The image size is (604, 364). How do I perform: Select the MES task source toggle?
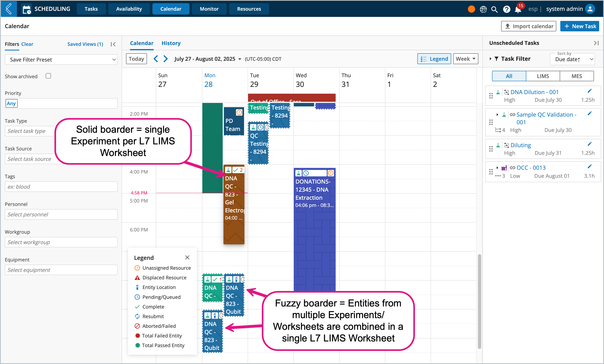pos(577,76)
